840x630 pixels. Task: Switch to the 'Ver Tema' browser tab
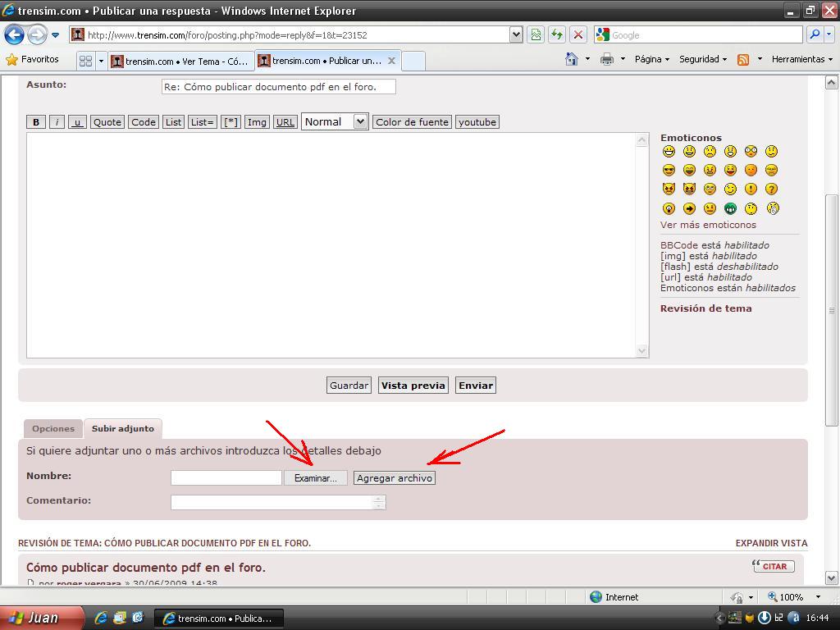point(180,61)
